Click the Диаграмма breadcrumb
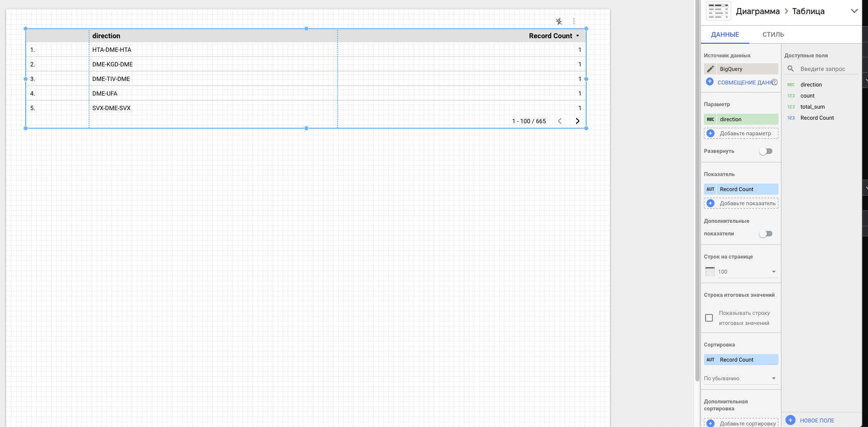The width and height of the screenshot is (868, 427). tap(758, 11)
